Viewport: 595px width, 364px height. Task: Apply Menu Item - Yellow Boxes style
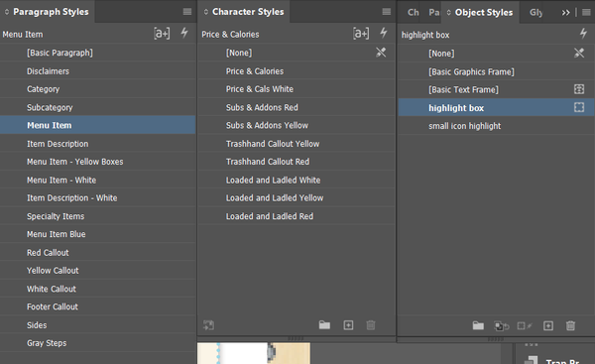tap(98, 162)
